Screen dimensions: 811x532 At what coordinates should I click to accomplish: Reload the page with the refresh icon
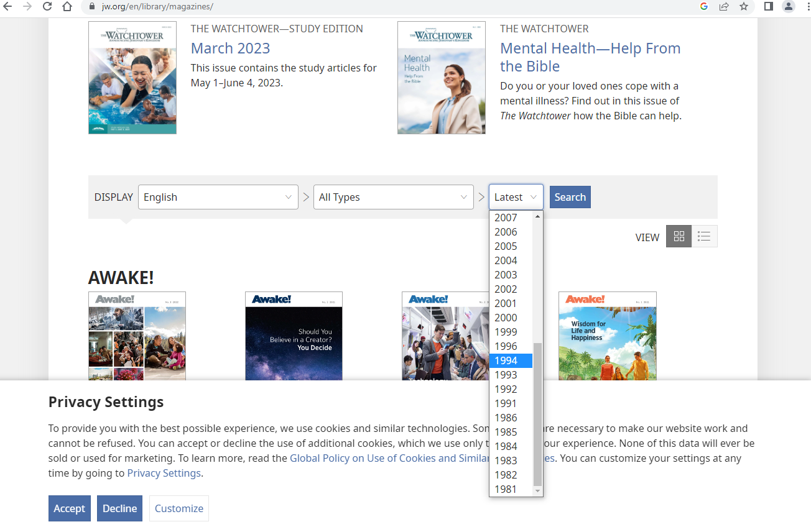click(47, 7)
